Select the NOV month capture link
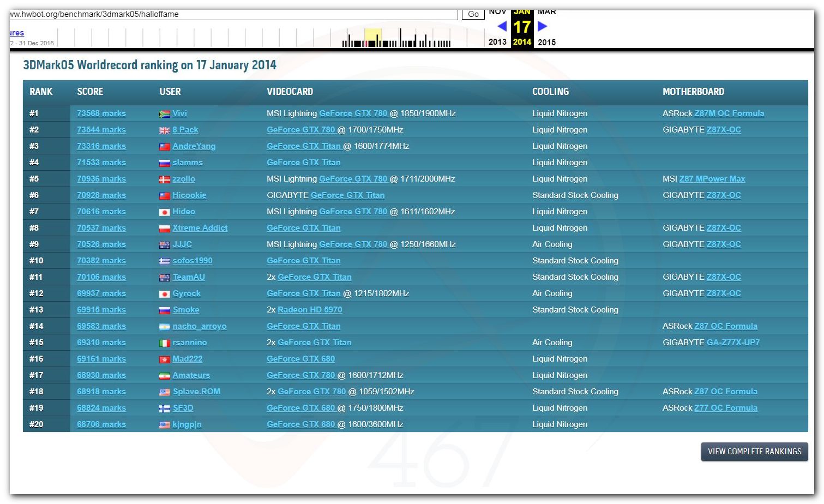Screen dimensions: 824x504 (x=497, y=11)
